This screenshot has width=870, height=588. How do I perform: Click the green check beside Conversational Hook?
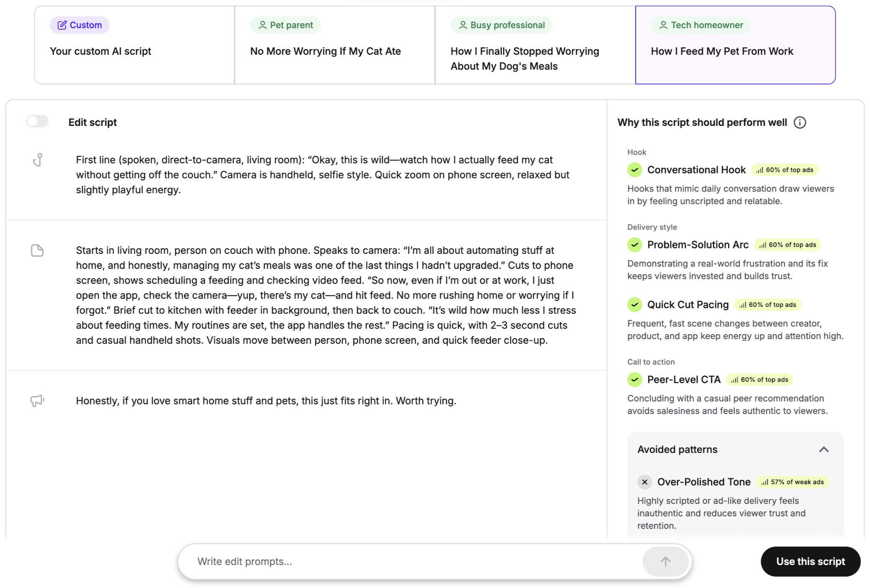point(635,170)
